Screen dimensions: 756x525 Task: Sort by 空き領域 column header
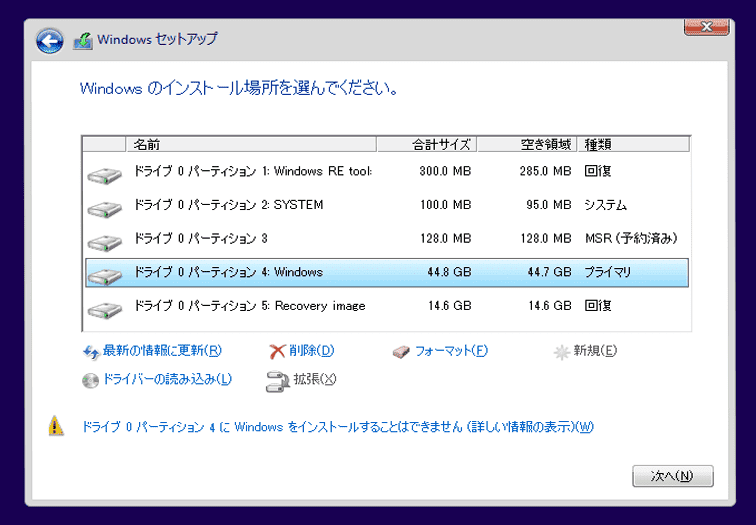coord(527,144)
